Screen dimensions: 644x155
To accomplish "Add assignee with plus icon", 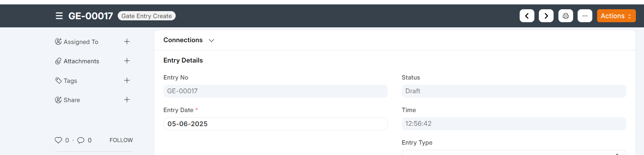I will tap(127, 42).
